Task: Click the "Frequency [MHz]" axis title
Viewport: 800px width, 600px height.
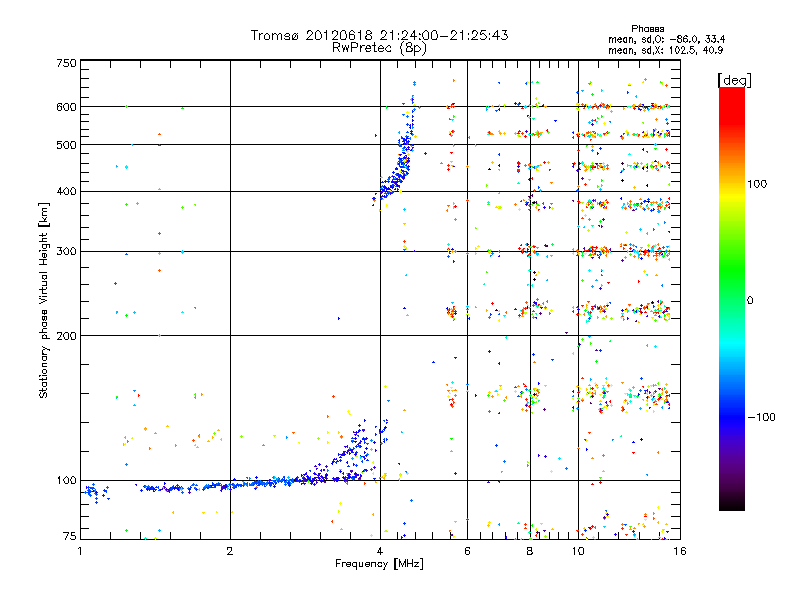Action: (x=379, y=564)
